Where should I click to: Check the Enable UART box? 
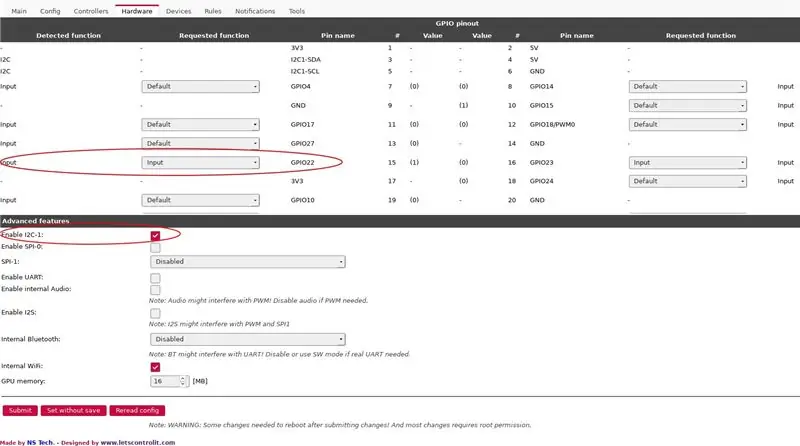156,278
